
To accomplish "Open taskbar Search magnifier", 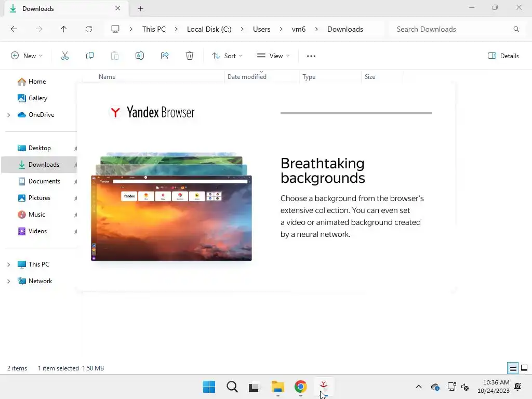I will pyautogui.click(x=232, y=387).
